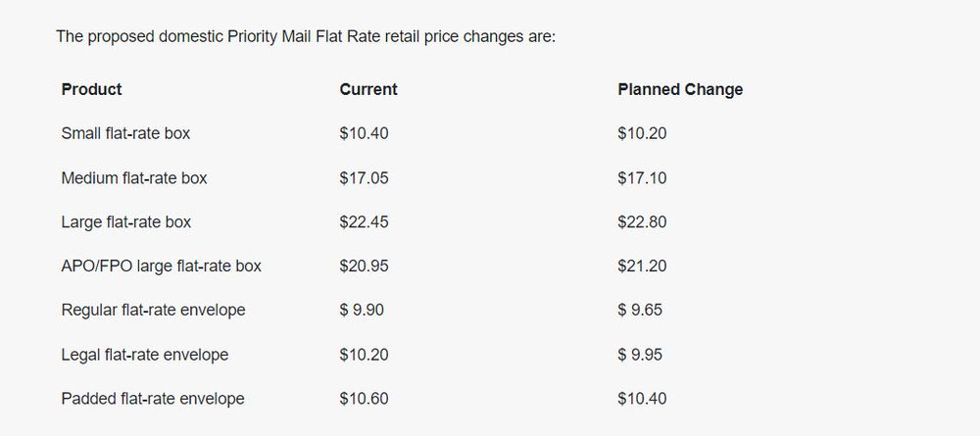
Task: Click the Planned Change column header
Action: (680, 89)
